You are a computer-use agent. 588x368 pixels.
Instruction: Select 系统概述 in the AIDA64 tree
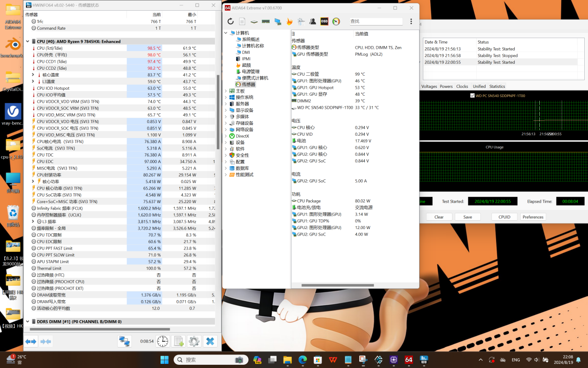click(251, 39)
